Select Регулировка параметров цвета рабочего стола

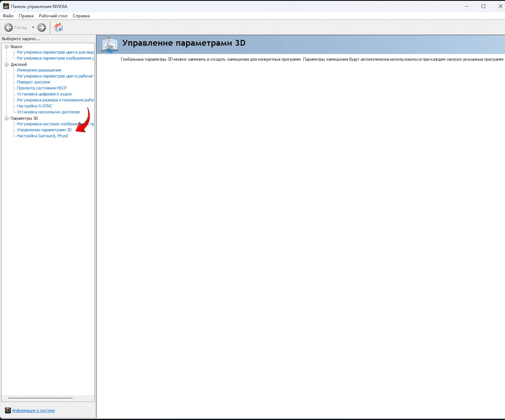pyautogui.click(x=55, y=76)
